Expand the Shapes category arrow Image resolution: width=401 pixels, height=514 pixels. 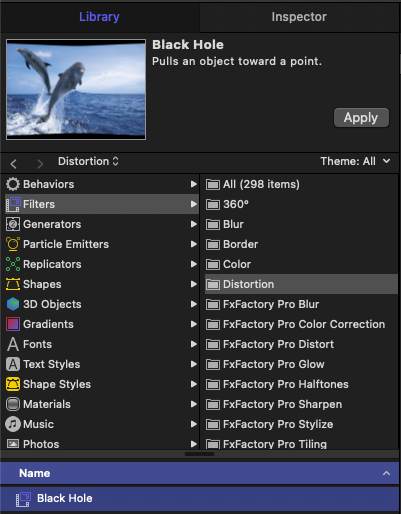(193, 284)
